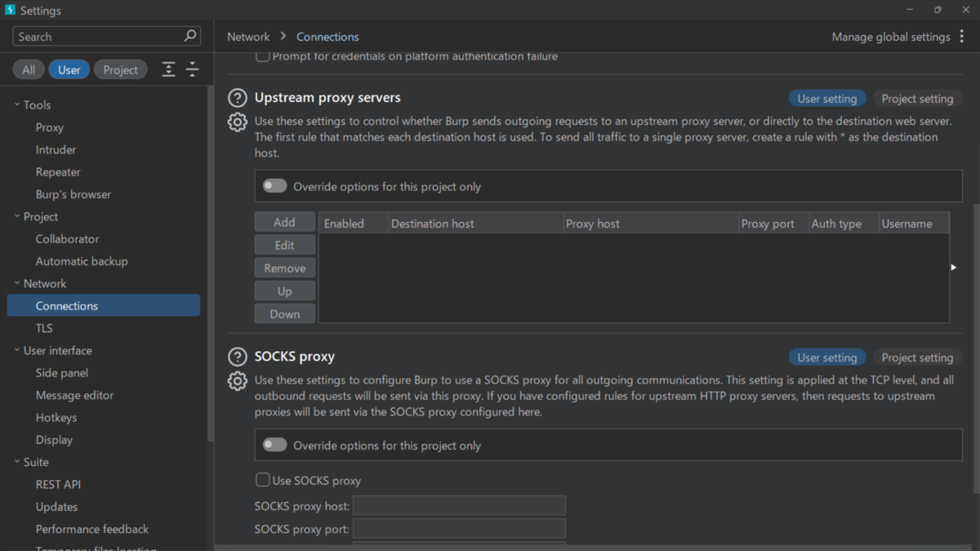Expand all settings tree nodes
980x551 pixels.
coord(168,69)
